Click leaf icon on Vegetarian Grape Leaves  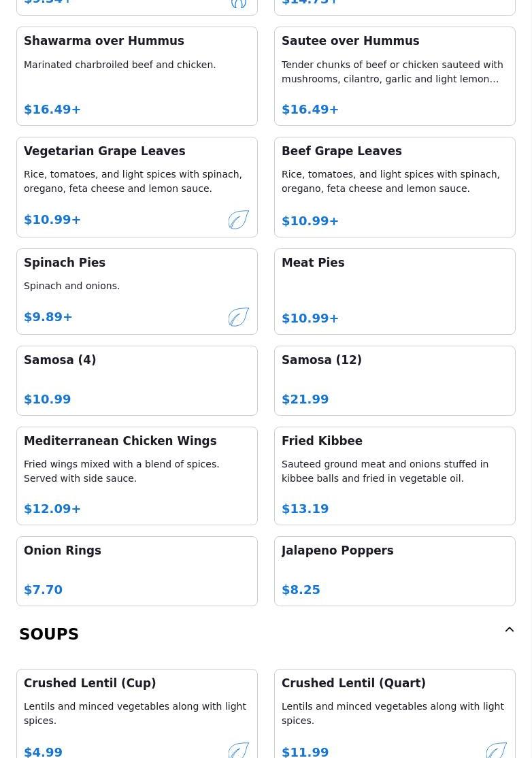click(238, 220)
